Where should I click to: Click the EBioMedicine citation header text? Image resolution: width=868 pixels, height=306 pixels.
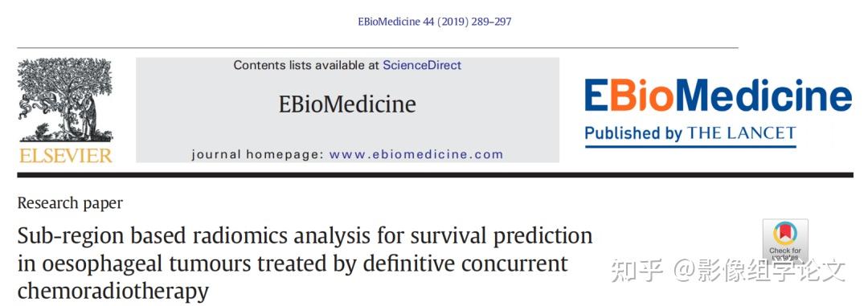tap(435, 22)
